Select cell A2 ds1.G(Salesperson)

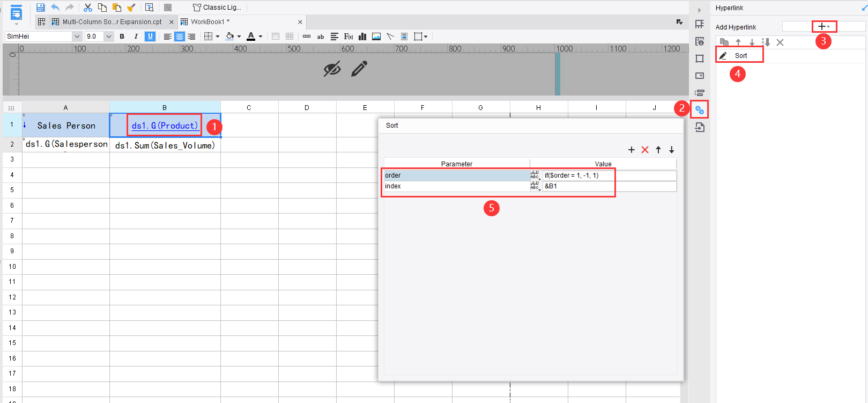tap(66, 144)
